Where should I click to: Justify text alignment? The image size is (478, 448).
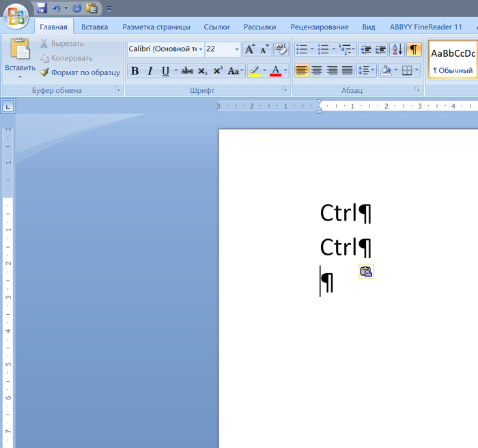pyautogui.click(x=347, y=71)
